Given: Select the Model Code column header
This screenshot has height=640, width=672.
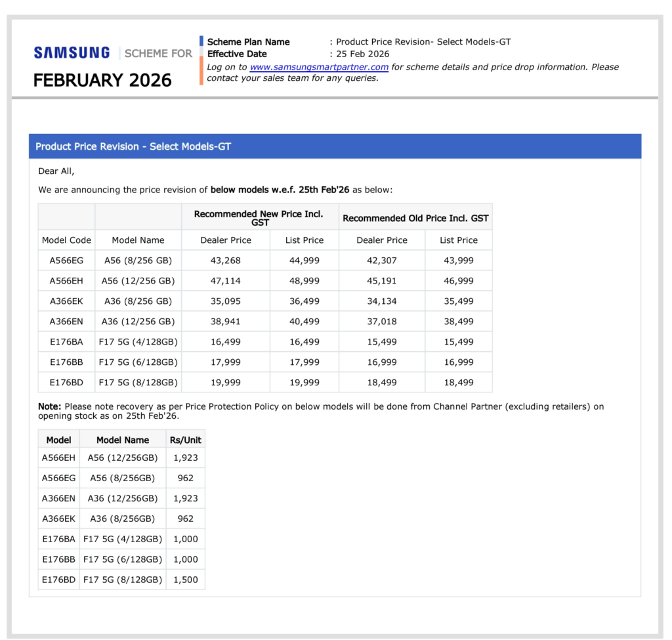Looking at the screenshot, I should click(x=66, y=240).
